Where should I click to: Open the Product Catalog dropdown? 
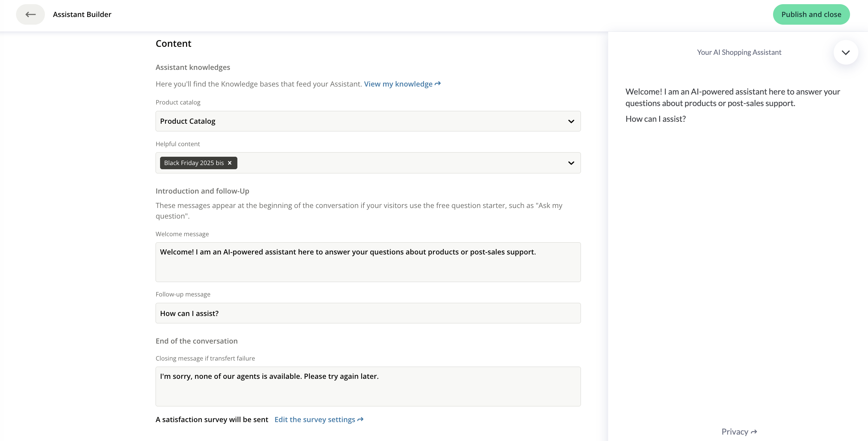coord(368,121)
